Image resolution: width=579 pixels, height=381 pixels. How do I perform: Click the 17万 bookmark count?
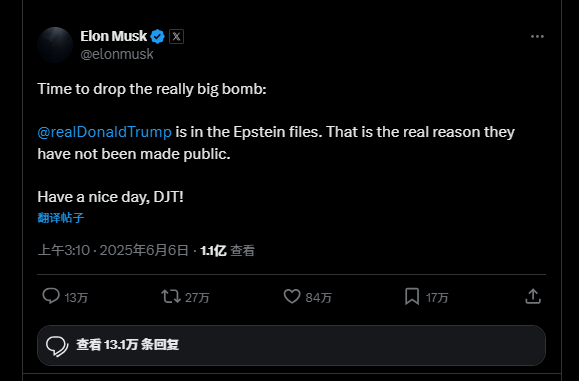click(437, 298)
